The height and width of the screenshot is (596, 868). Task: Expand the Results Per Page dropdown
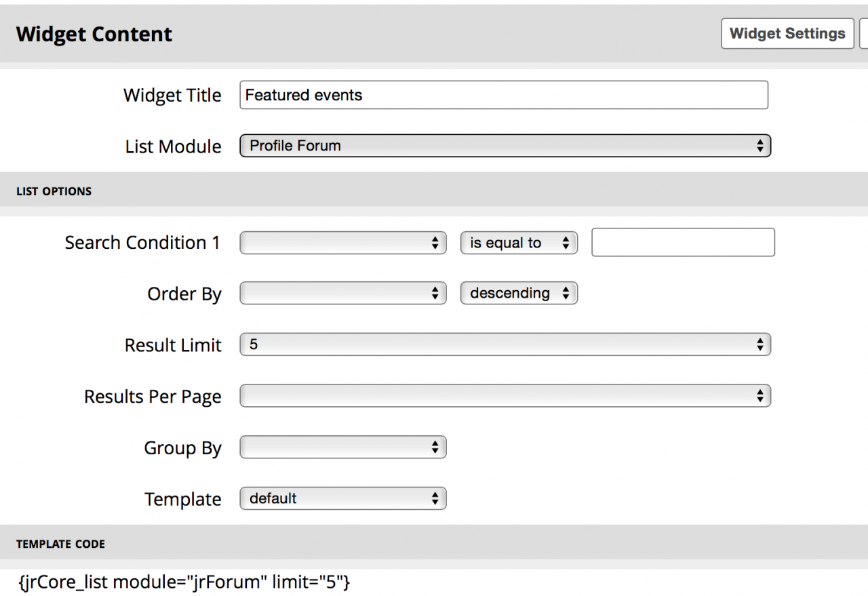click(505, 396)
